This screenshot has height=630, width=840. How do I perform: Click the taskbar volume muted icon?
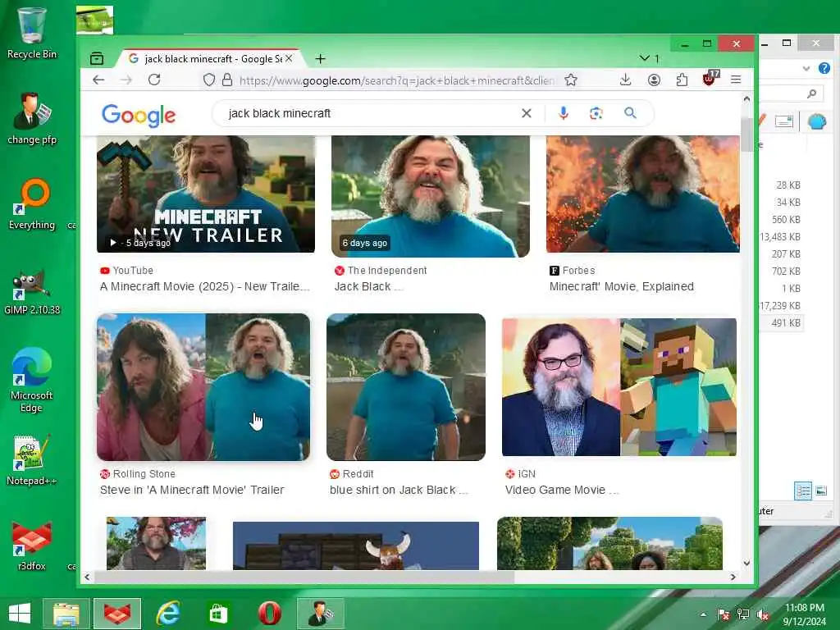tap(762, 614)
